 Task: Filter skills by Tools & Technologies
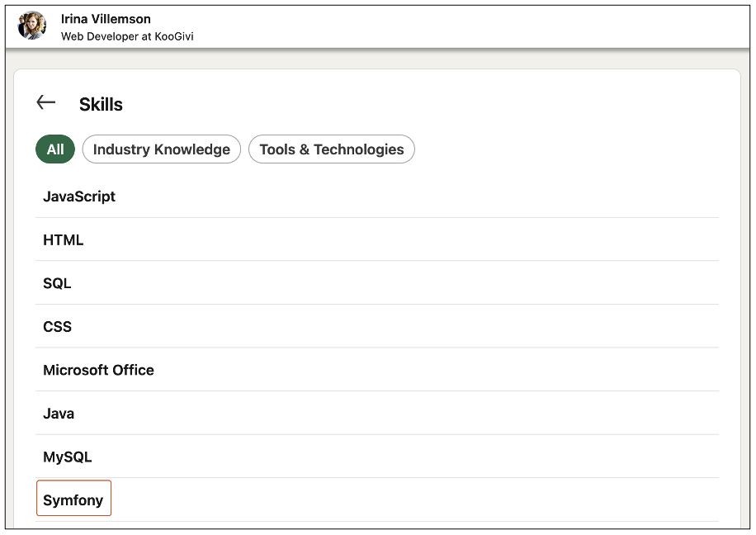(331, 149)
